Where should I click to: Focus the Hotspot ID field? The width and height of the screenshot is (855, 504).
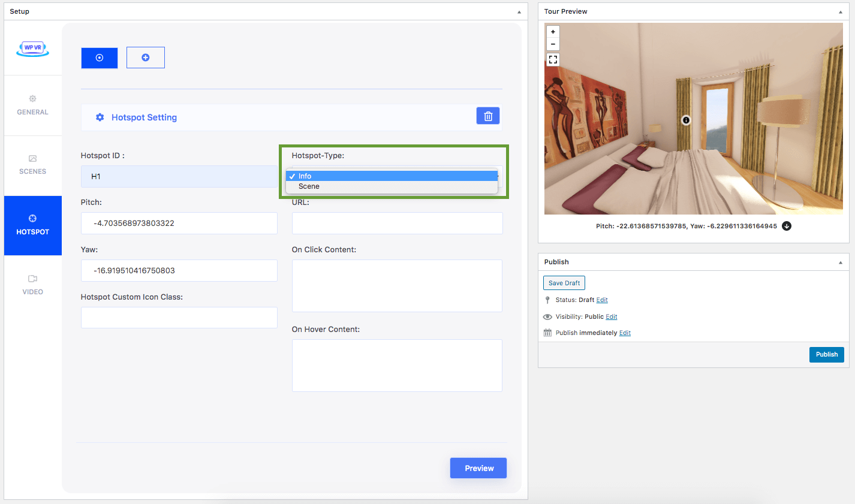pos(179,176)
